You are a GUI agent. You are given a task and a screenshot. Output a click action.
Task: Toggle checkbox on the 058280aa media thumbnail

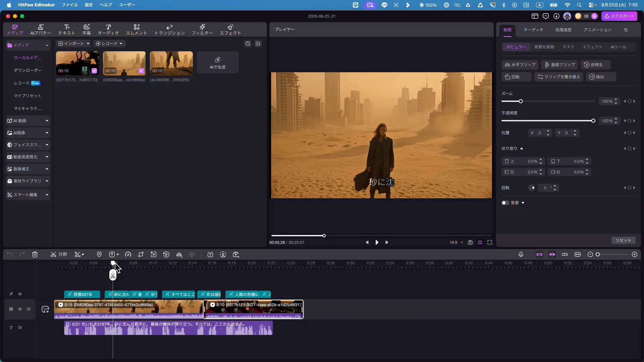(141, 71)
